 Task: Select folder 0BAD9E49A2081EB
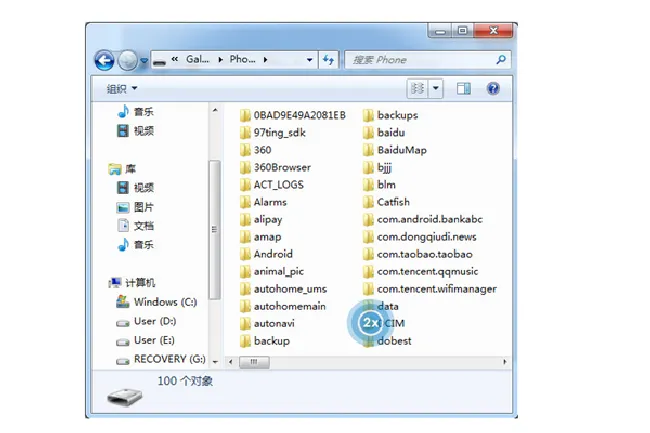click(x=293, y=115)
